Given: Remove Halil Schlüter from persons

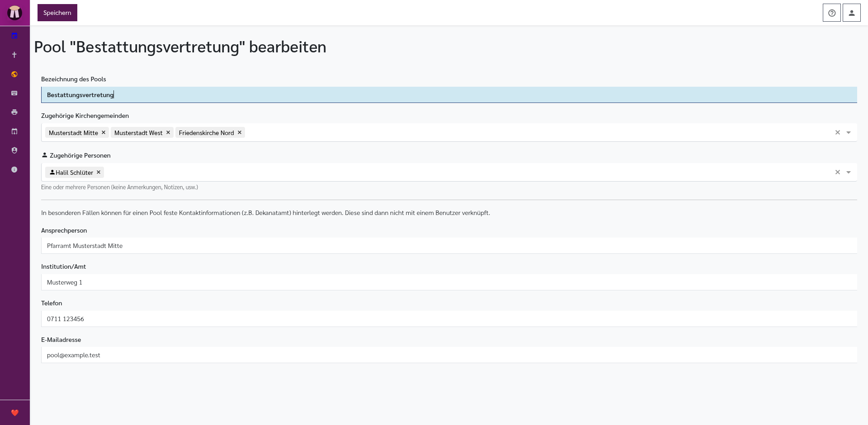Looking at the screenshot, I should tap(99, 172).
